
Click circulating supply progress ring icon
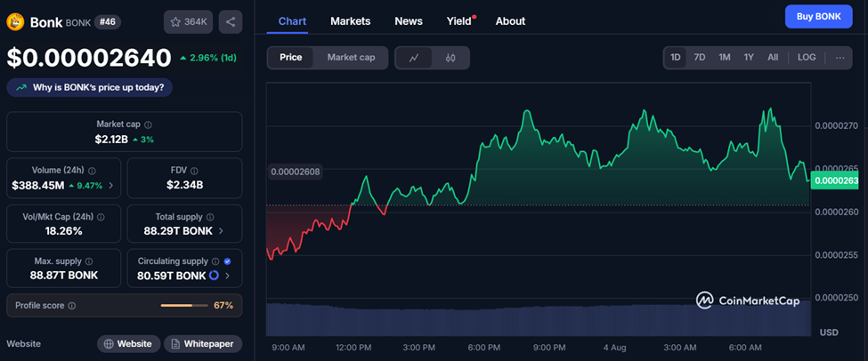click(214, 275)
